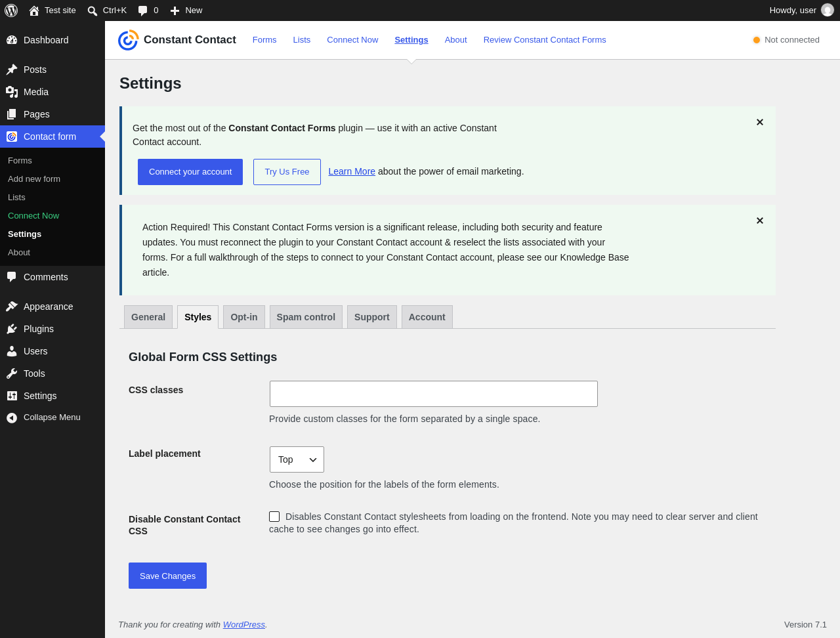Screen dimensions: 840x638
Task: Click the Connect your account button
Action: click(190, 172)
